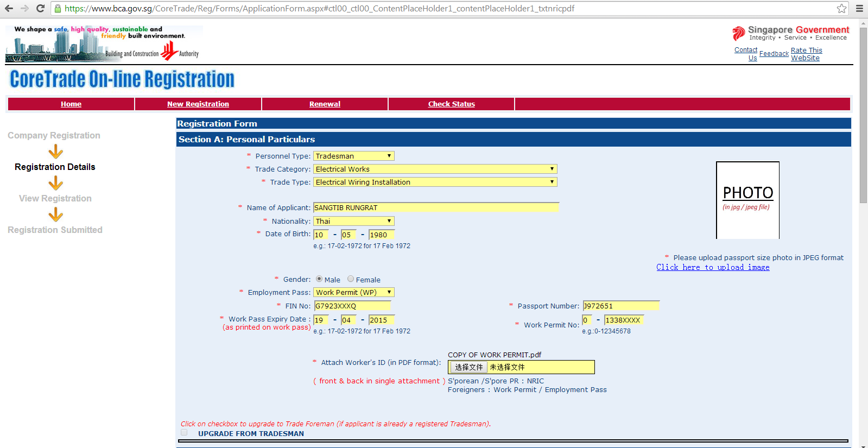This screenshot has height=448, width=868.
Task: Reload the page with the refresh icon
Action: [x=40, y=8]
